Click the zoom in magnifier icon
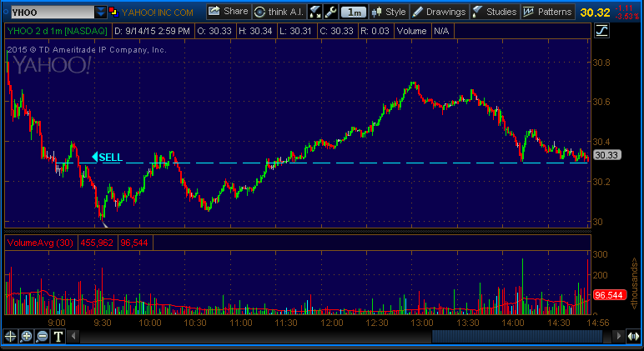Viewport: 644px width, 351px height. point(27,336)
